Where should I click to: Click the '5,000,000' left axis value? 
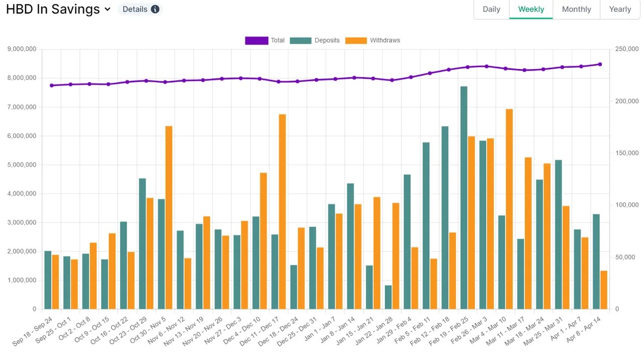[22, 165]
